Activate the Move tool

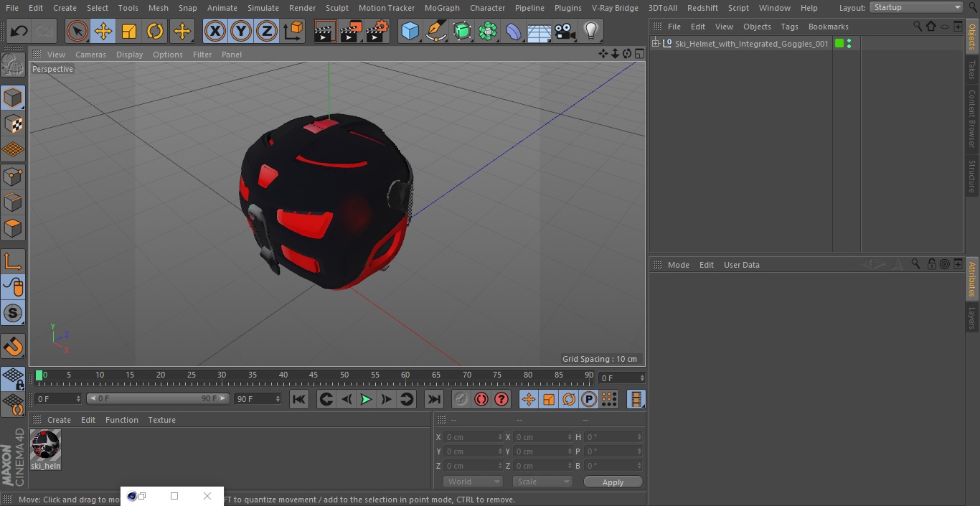(x=103, y=32)
